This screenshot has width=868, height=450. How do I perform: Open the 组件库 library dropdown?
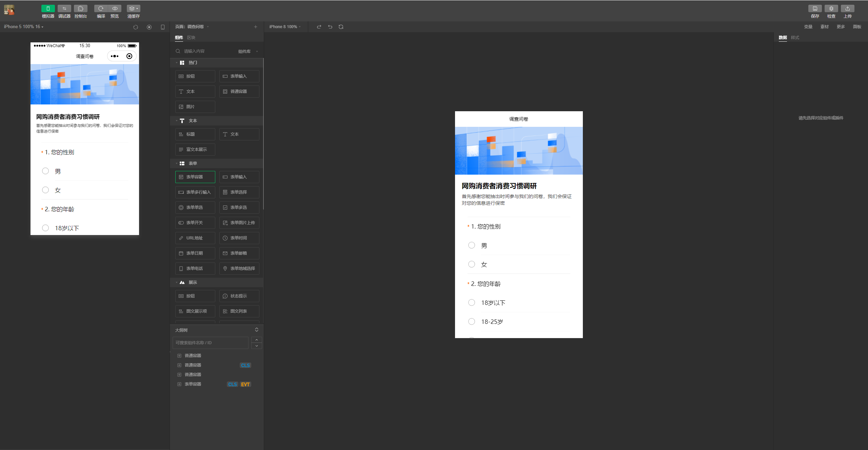[x=248, y=52]
